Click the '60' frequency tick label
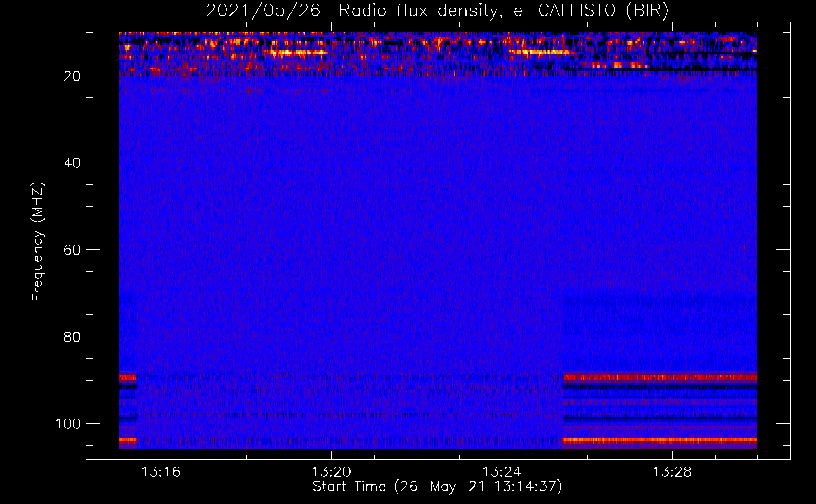The height and width of the screenshot is (504, 816). point(72,250)
